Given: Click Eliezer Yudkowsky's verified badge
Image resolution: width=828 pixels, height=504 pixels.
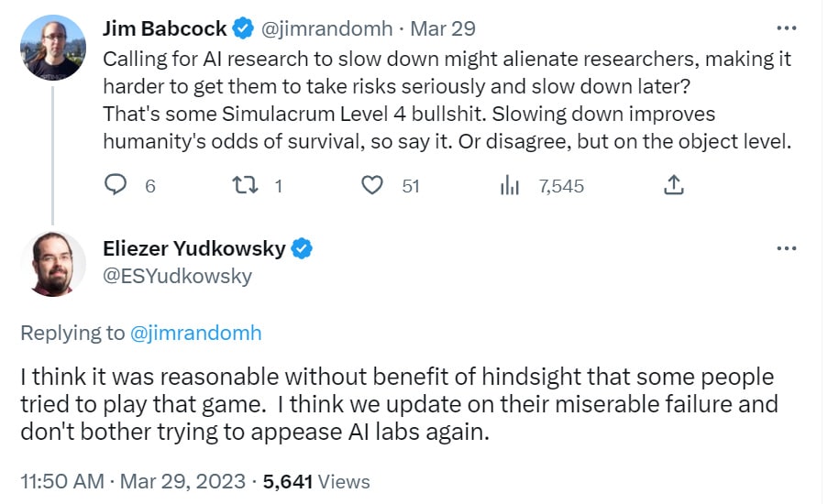Looking at the screenshot, I should point(302,248).
